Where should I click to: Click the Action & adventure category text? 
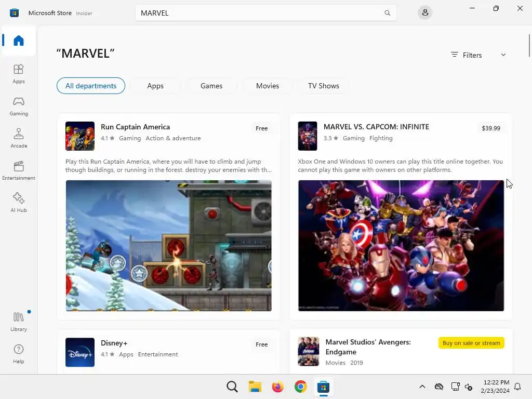tap(173, 138)
